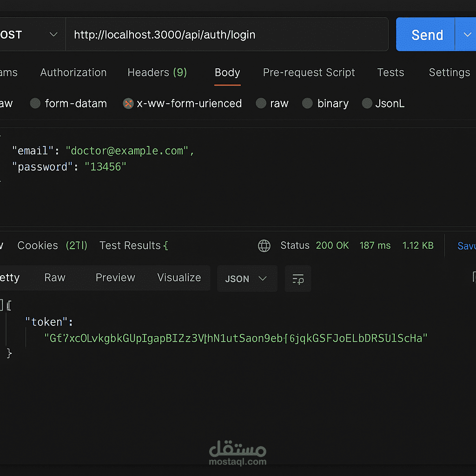Select the form-datam radio option
Screen dimensions: 476x476
pyautogui.click(x=35, y=104)
